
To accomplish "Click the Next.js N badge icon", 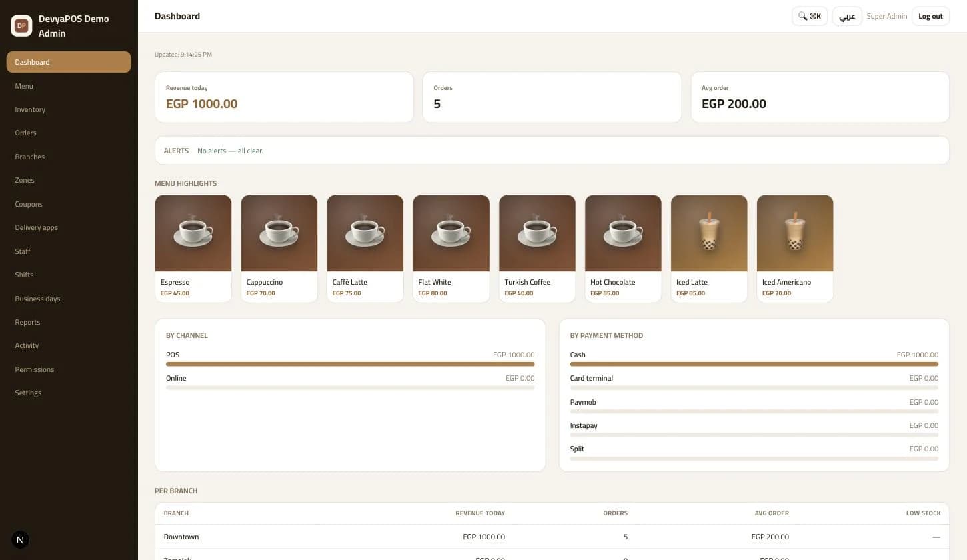I will 20,540.
